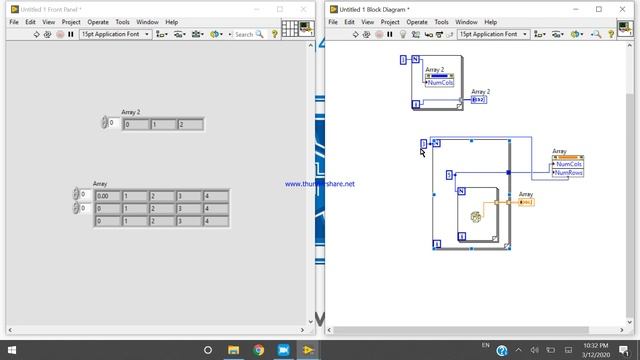Screen dimensions: 640x360
Task: Open the Front Panel font dropdown
Action: pos(115,34)
